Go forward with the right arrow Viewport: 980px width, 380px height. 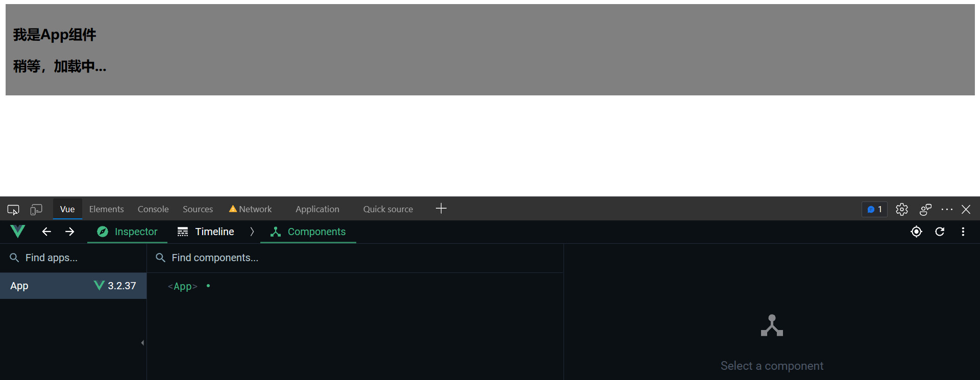pyautogui.click(x=70, y=232)
